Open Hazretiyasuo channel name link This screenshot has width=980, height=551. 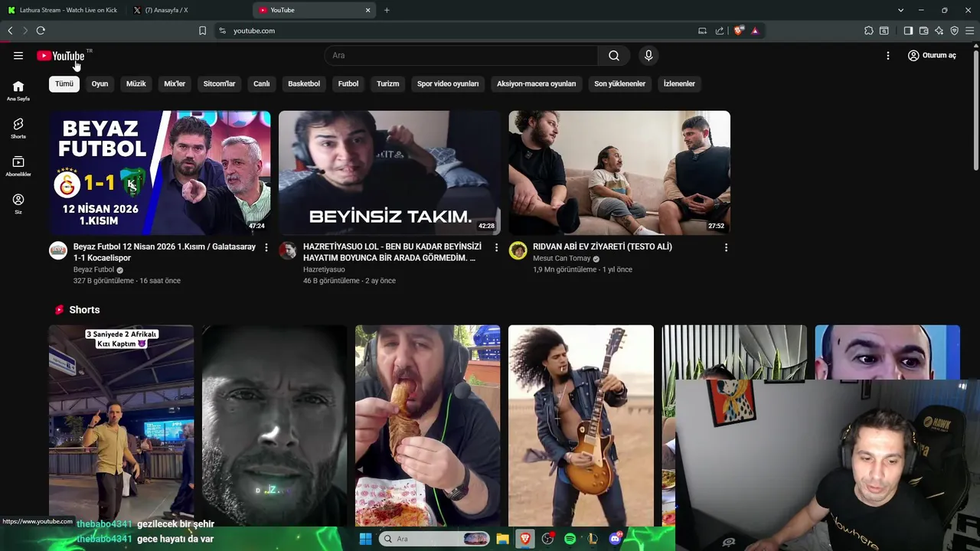pyautogui.click(x=324, y=269)
